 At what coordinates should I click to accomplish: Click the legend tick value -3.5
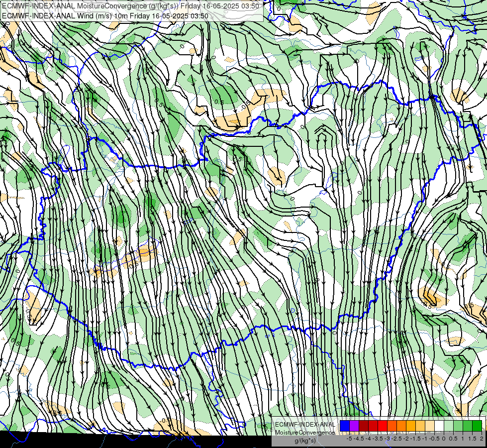tap(378, 439)
